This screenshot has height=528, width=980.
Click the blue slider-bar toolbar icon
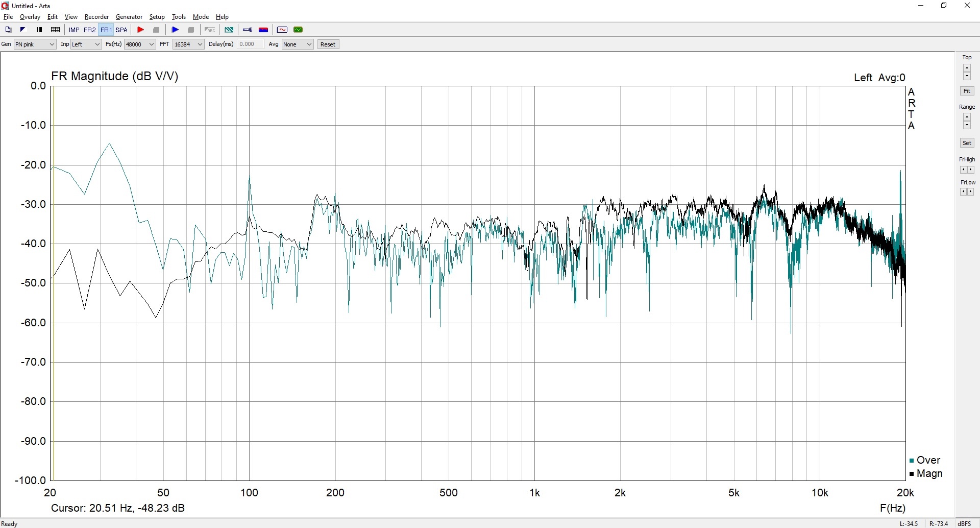pyautogui.click(x=248, y=30)
